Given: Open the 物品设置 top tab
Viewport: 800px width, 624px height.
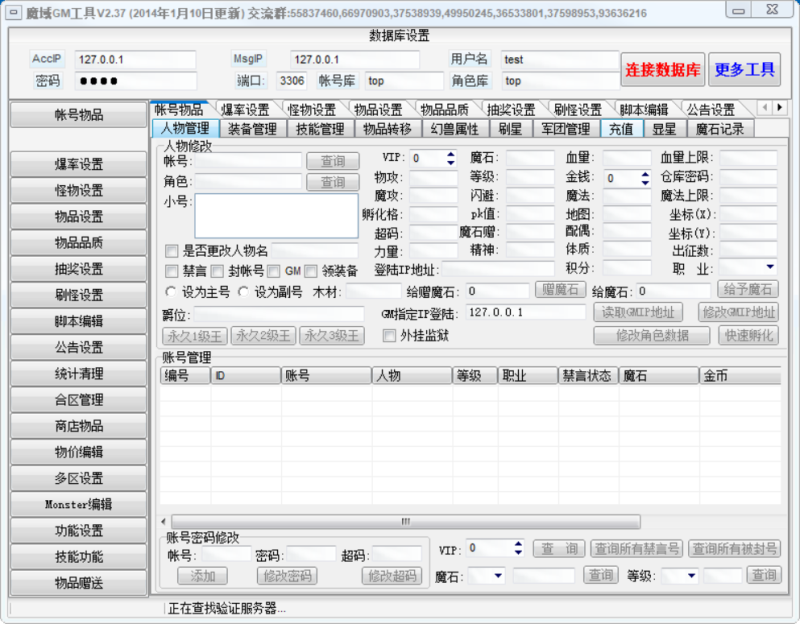Looking at the screenshot, I should (378, 110).
